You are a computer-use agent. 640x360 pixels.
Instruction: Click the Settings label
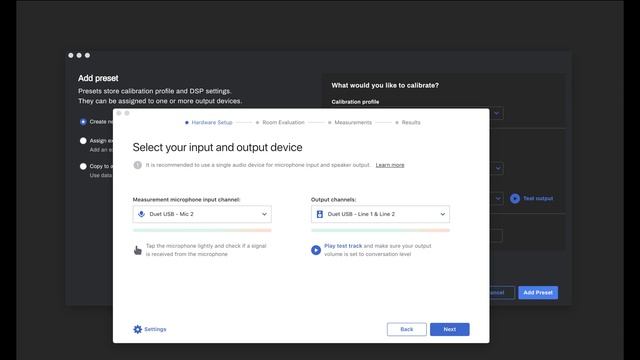click(155, 329)
